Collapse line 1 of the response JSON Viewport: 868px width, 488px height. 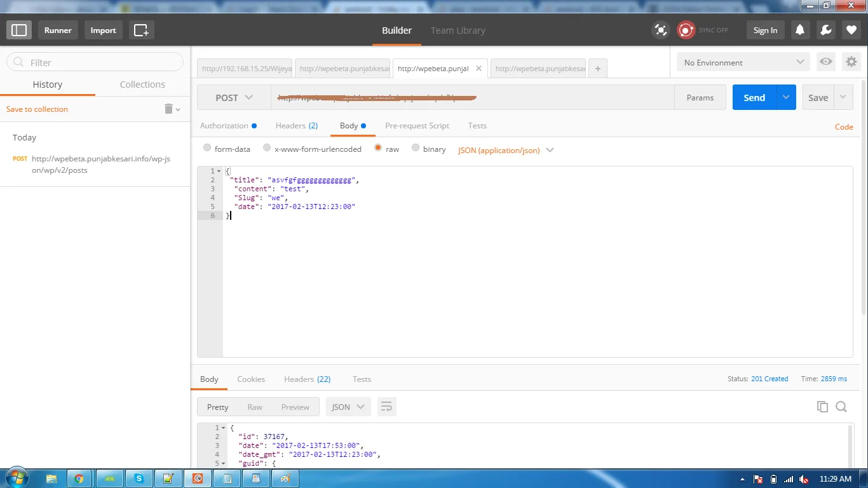pyautogui.click(x=224, y=428)
